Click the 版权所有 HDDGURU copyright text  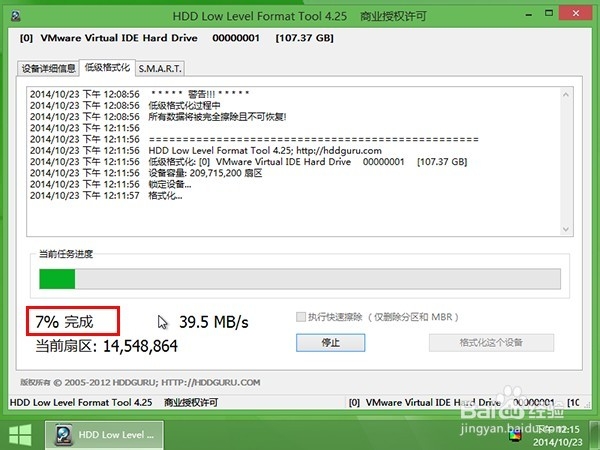click(140, 382)
